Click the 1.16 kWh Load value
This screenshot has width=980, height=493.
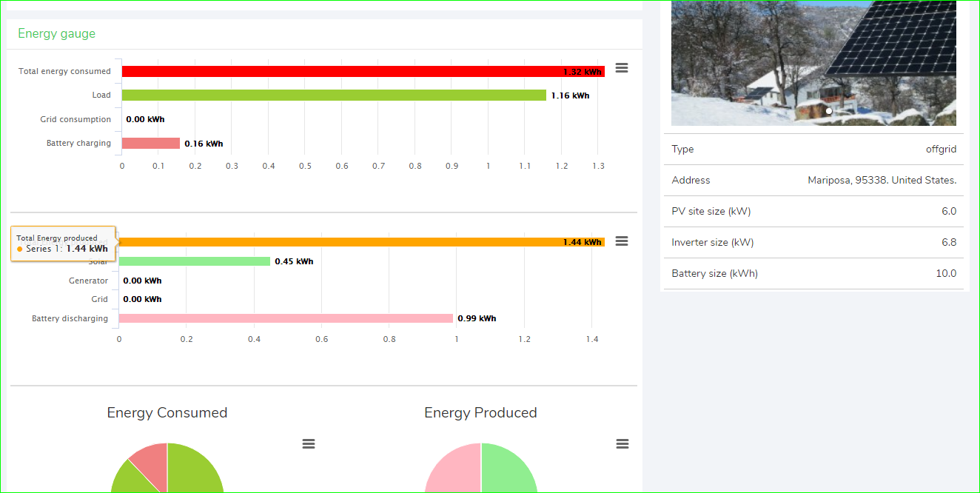click(x=570, y=95)
